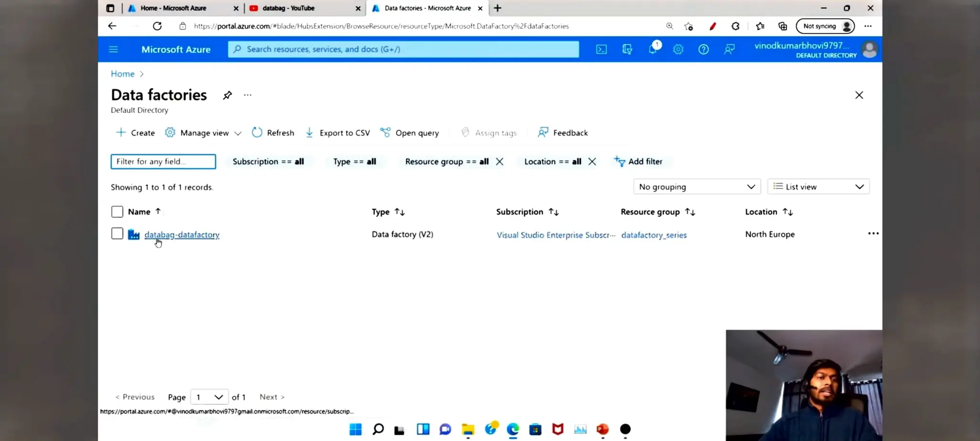Click the data factory icon beside databag-datafactory
Screen dimensions: 980x441
(134, 234)
